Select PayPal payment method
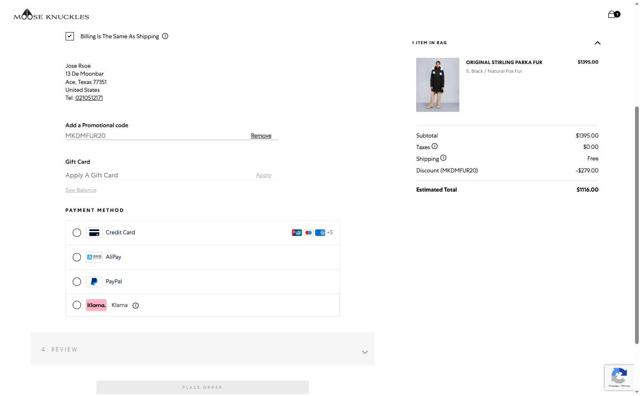 (x=77, y=282)
